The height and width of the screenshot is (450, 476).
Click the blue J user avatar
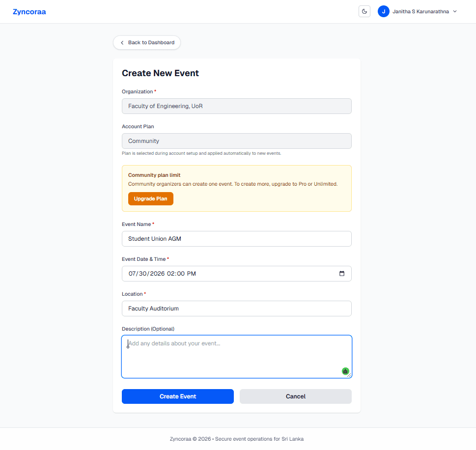(x=384, y=11)
